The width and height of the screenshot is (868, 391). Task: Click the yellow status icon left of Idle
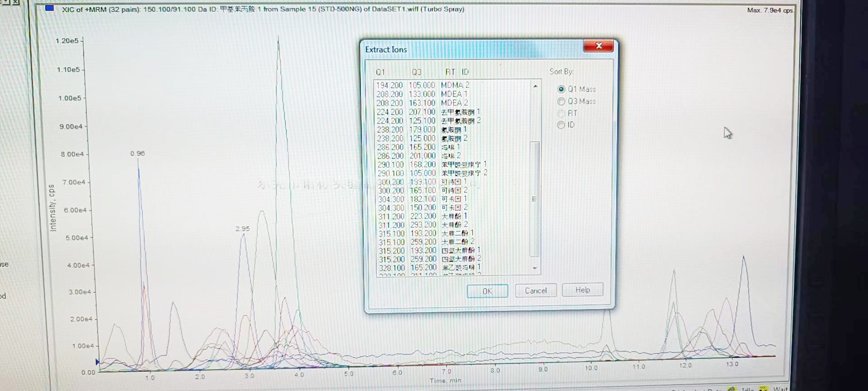click(x=731, y=389)
